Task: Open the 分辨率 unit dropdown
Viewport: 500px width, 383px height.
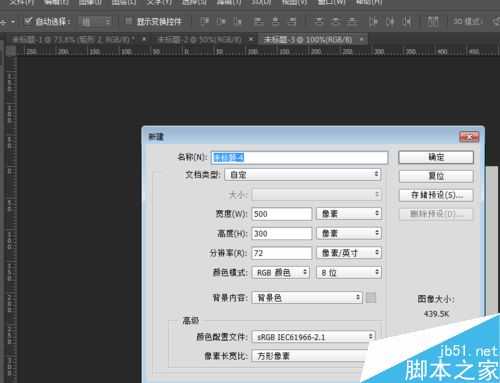Action: [x=349, y=253]
